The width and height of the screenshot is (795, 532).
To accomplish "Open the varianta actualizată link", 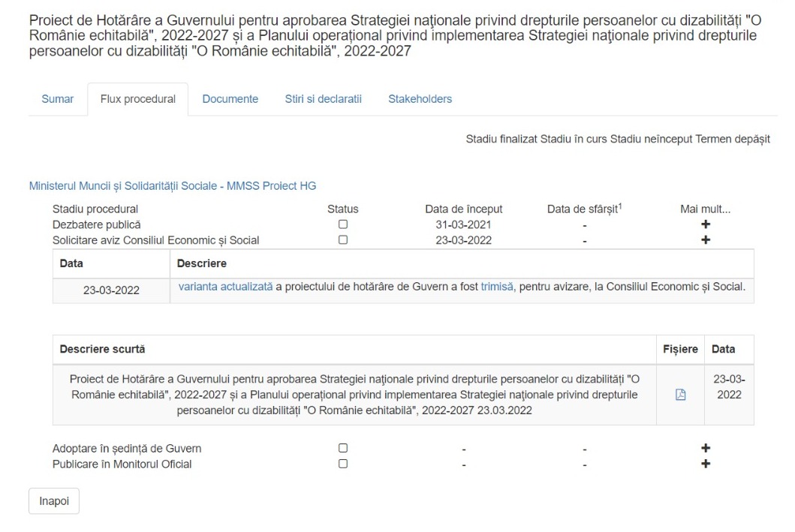I will click(x=226, y=287).
